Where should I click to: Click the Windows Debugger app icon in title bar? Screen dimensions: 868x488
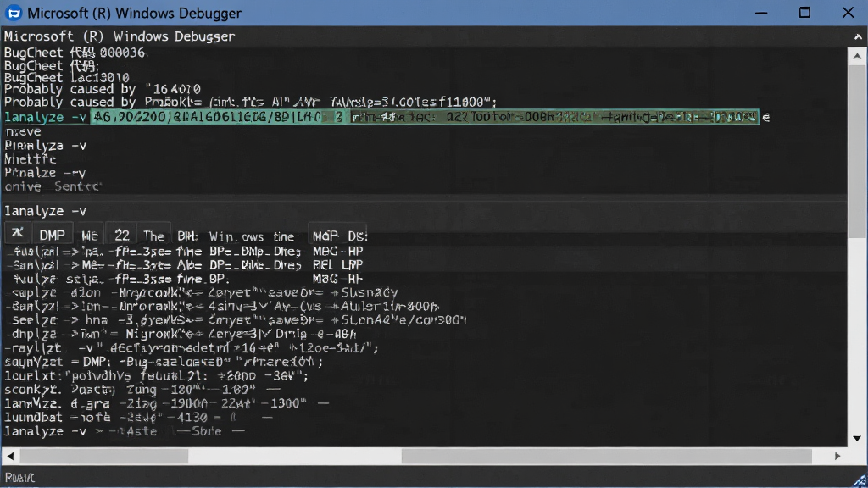tap(14, 13)
